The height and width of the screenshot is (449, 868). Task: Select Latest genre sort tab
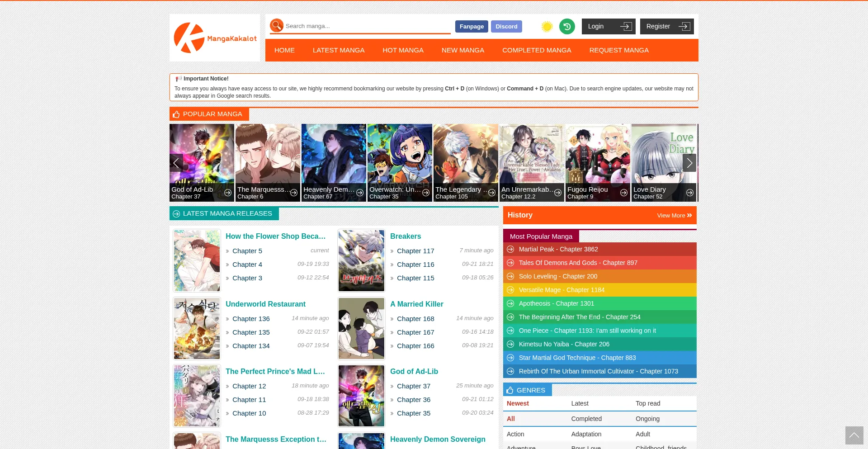point(580,403)
